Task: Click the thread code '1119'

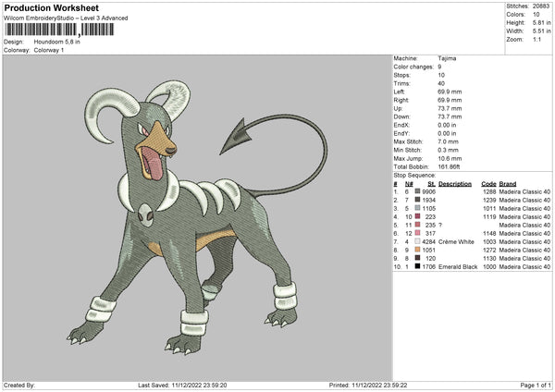Action: pos(489,217)
